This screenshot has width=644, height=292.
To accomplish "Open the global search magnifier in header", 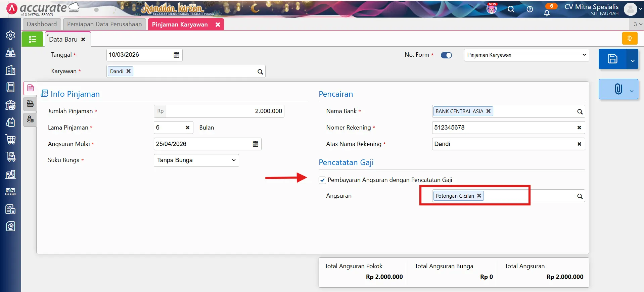I will (x=511, y=9).
